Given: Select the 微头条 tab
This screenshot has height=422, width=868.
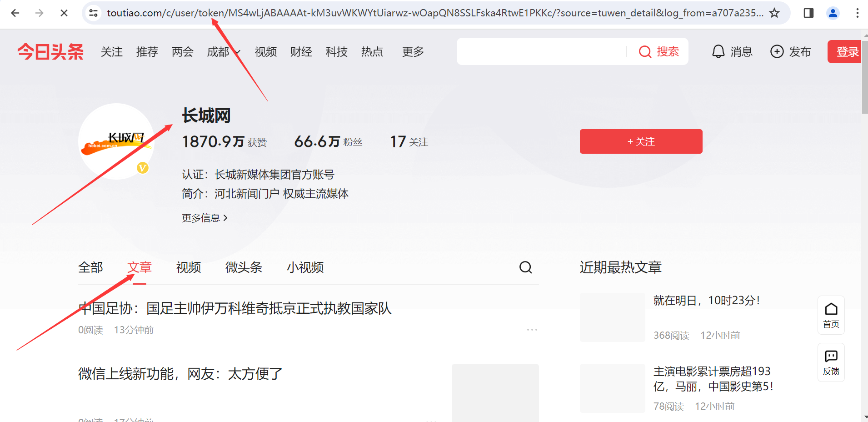Looking at the screenshot, I should (x=244, y=267).
